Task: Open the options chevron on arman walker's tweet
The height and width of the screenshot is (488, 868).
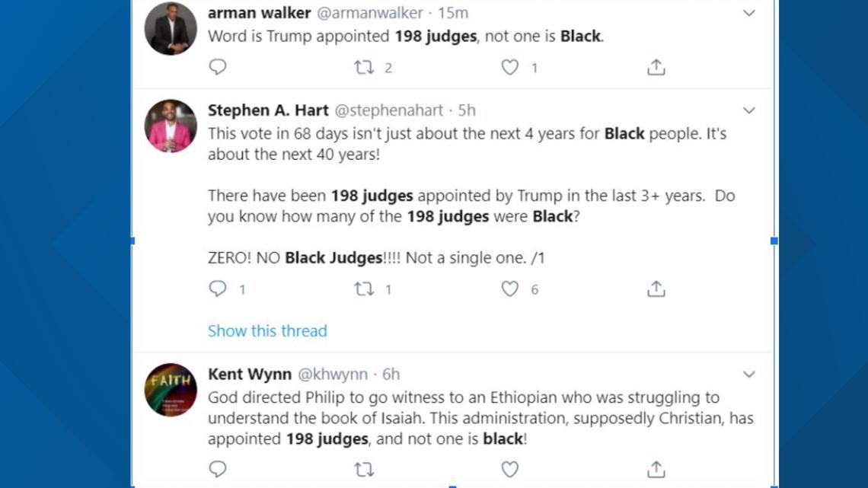Action: tap(749, 13)
